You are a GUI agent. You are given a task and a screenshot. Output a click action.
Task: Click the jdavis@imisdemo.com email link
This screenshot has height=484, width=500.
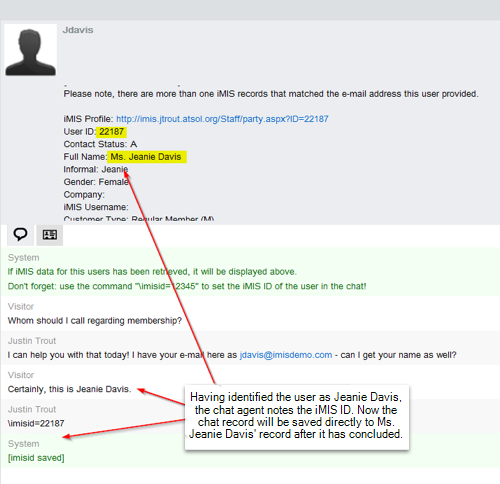click(x=286, y=355)
